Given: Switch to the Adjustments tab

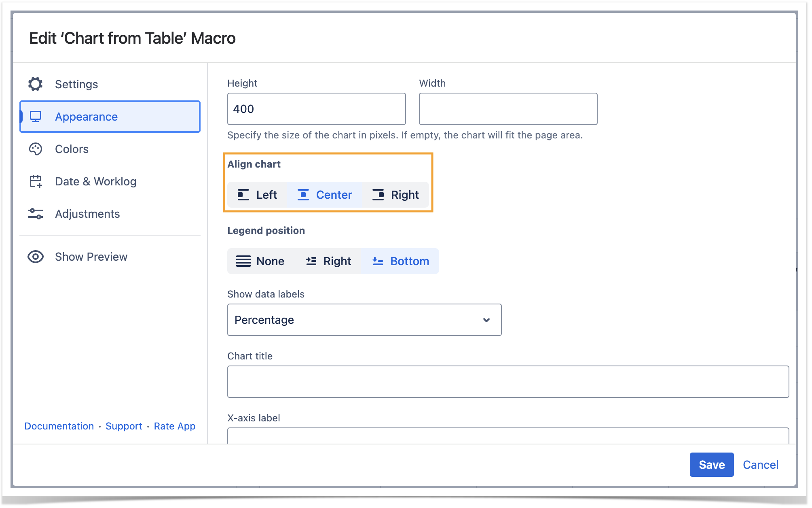Looking at the screenshot, I should (87, 214).
